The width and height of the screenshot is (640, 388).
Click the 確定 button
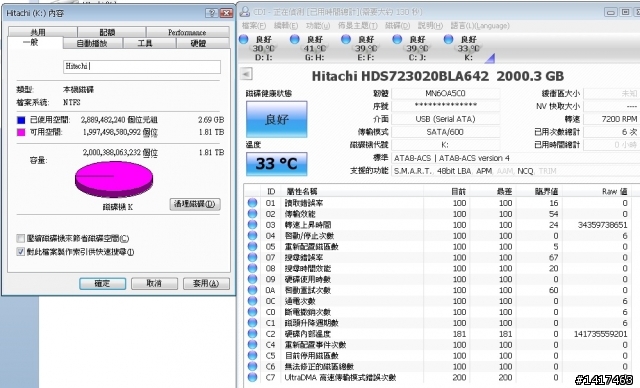[x=102, y=283]
